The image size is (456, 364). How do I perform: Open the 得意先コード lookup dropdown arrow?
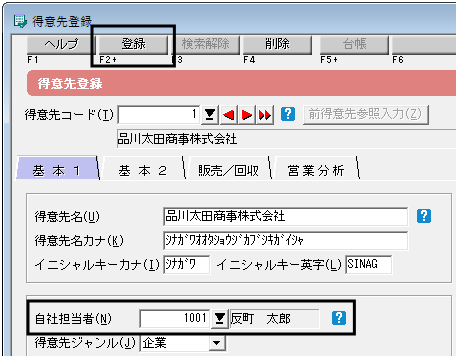pos(210,115)
